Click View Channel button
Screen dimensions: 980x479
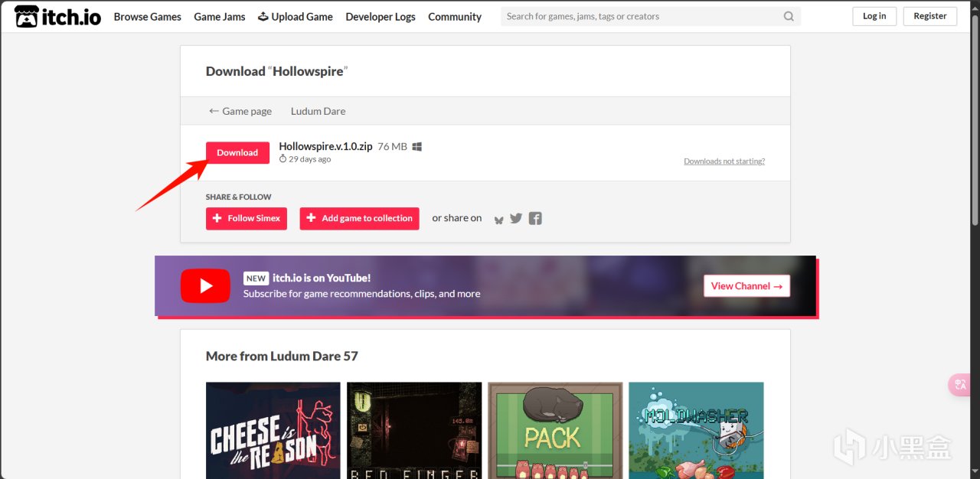746,286
